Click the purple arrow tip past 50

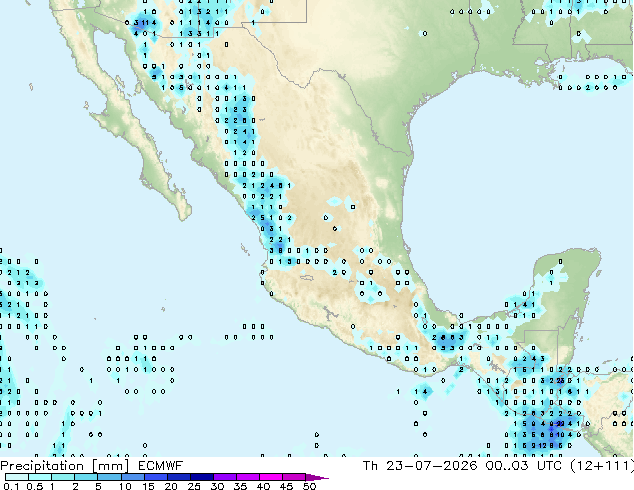tap(317, 478)
